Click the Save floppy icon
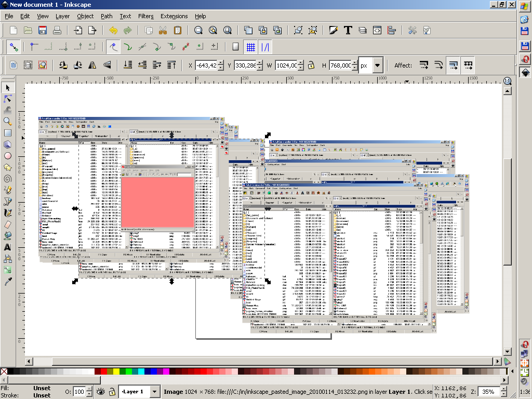This screenshot has width=532, height=399. (43, 30)
